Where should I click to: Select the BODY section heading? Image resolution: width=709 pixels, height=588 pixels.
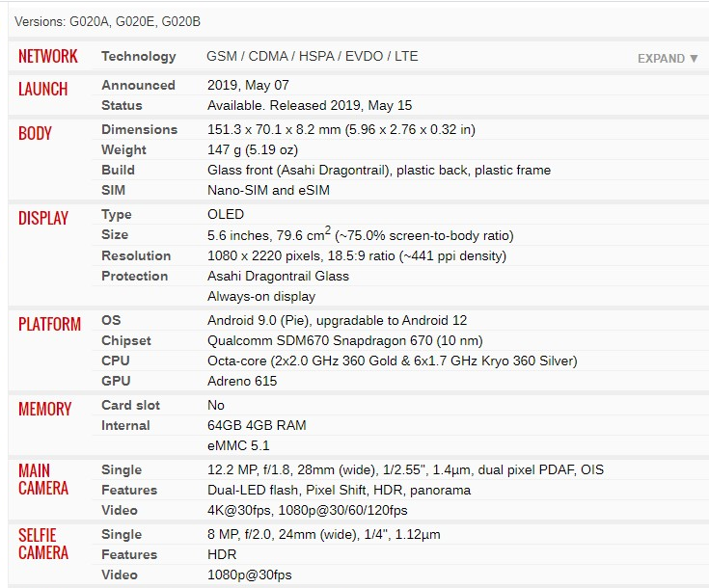tap(35, 133)
